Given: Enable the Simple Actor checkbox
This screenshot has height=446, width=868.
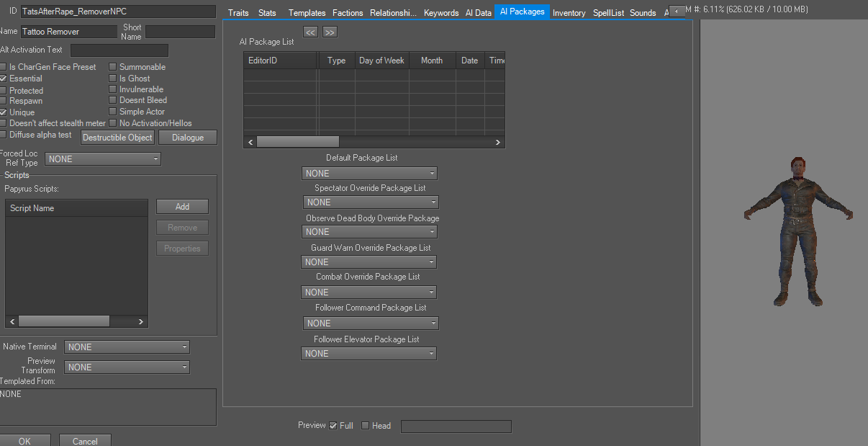Looking at the screenshot, I should [x=113, y=112].
